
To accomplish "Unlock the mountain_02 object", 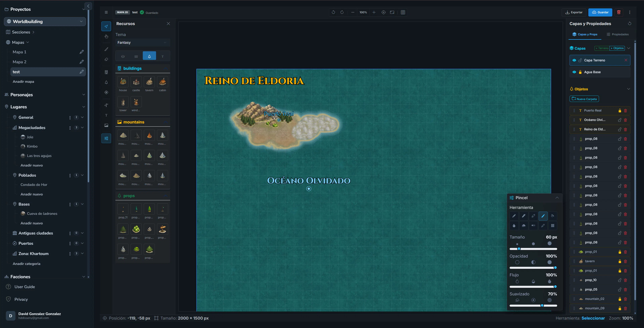I will (620, 299).
